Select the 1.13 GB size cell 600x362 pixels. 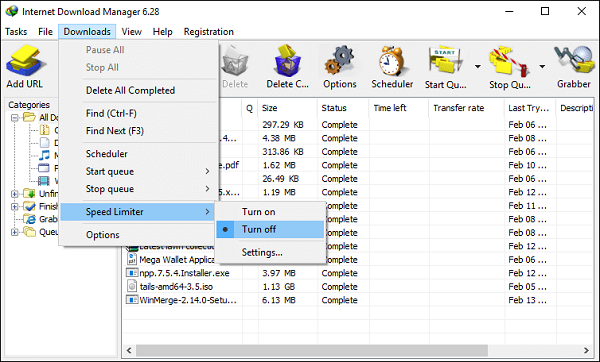279,287
